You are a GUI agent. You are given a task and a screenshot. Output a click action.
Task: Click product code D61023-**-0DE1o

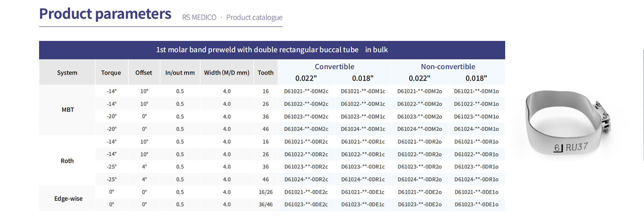(x=476, y=205)
